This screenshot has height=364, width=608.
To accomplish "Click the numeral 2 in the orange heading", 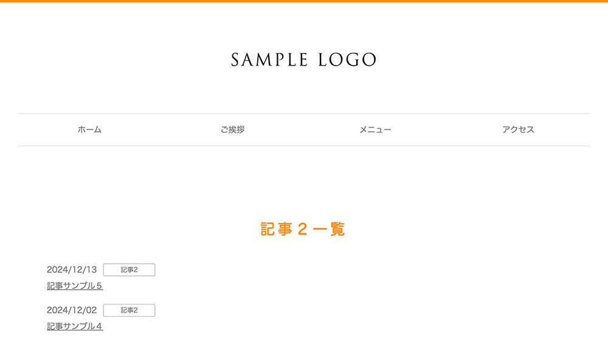I will (302, 229).
